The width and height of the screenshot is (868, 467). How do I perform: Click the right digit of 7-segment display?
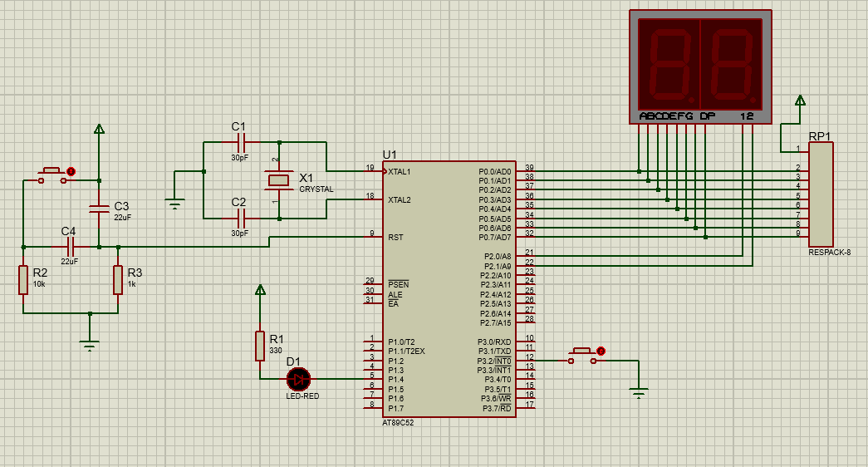731,65
